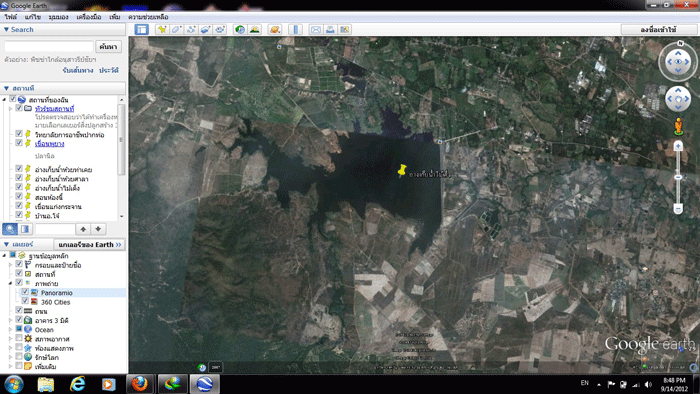
Task: Open the historical imagery clock tool
Action: click(x=240, y=29)
